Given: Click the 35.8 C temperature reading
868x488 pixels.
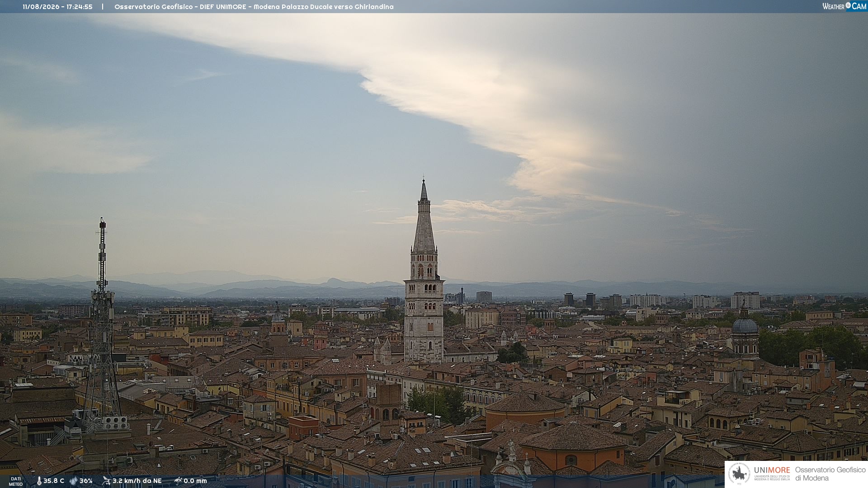Looking at the screenshot, I should click(x=54, y=481).
